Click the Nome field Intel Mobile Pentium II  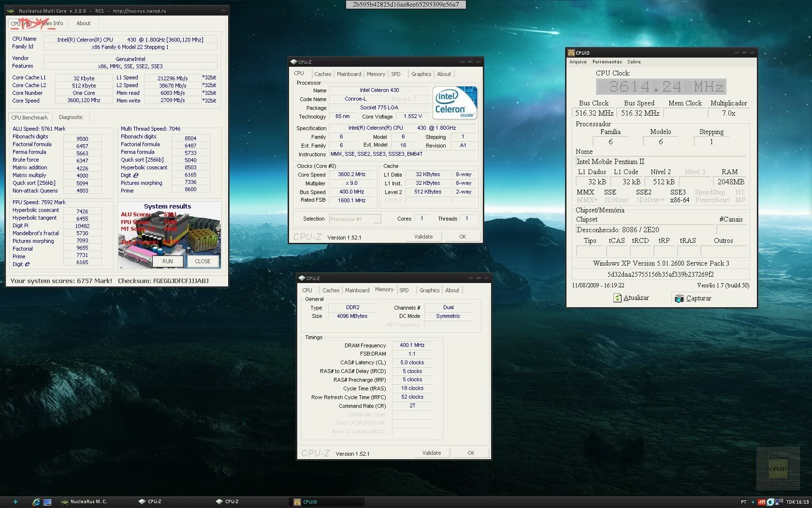coord(660,162)
